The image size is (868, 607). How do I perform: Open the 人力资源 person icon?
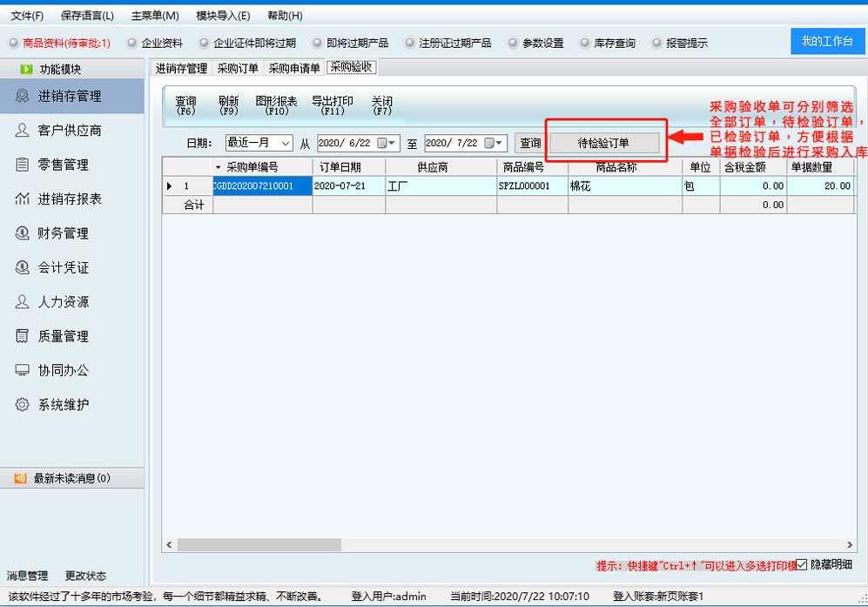coord(22,302)
